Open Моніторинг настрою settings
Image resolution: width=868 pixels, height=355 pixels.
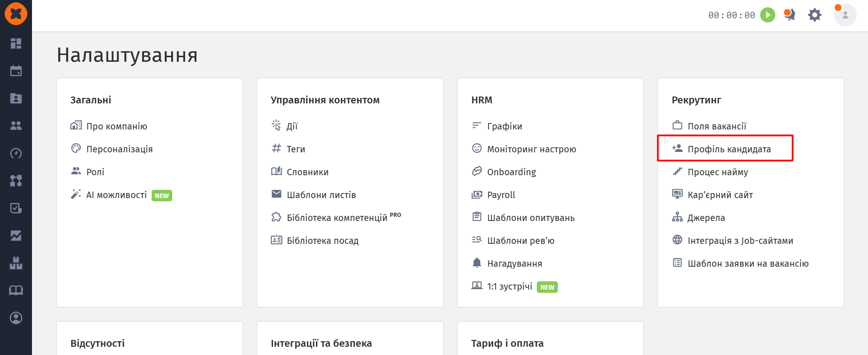(x=524, y=149)
